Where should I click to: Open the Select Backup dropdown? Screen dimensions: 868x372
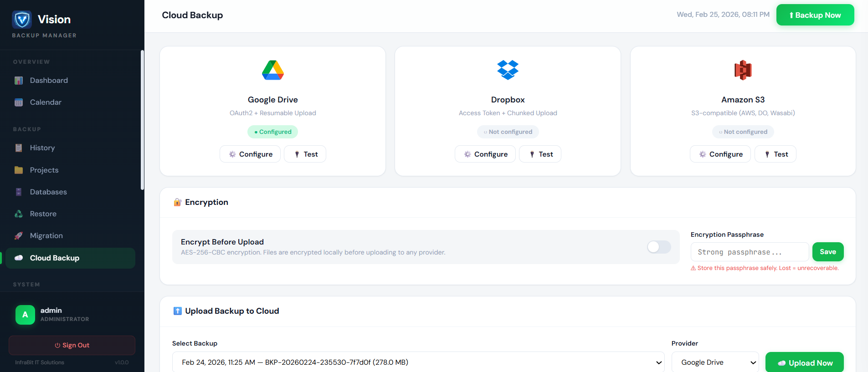click(418, 362)
